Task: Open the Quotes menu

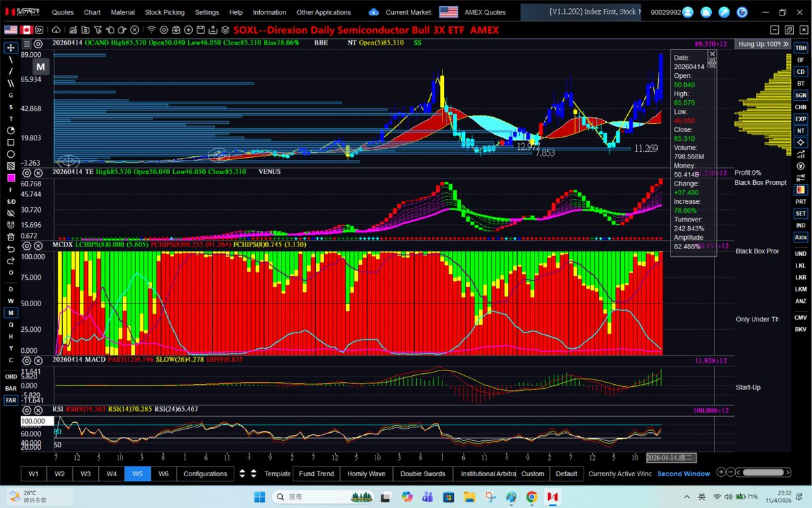Action: [63, 12]
